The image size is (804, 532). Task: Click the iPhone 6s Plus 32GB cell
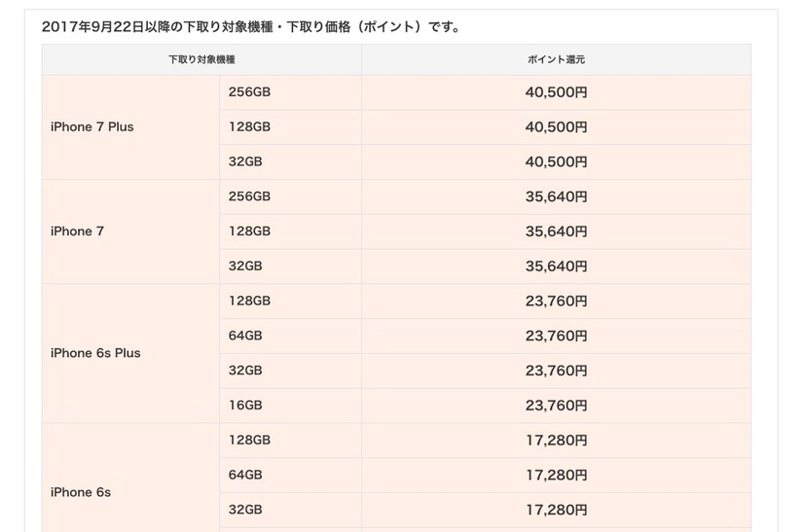point(290,372)
